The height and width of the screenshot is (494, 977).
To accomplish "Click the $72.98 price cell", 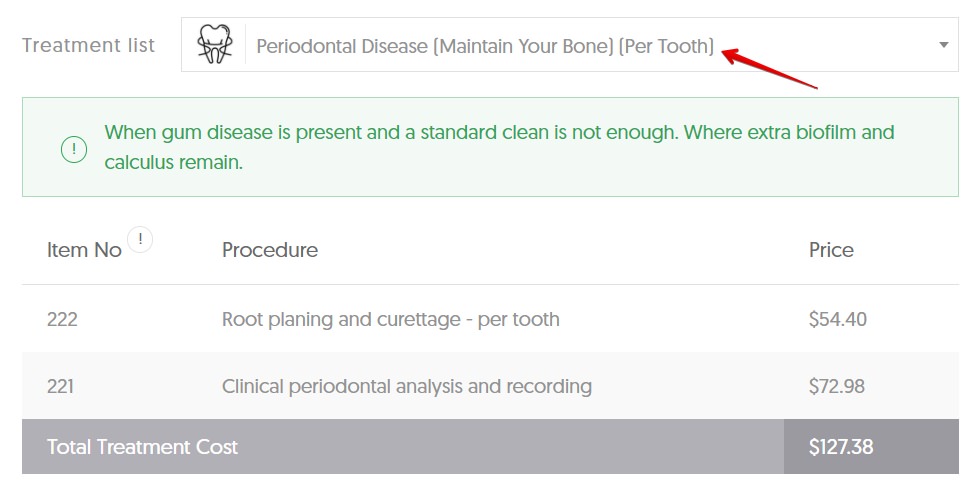I will pyautogui.click(x=837, y=386).
